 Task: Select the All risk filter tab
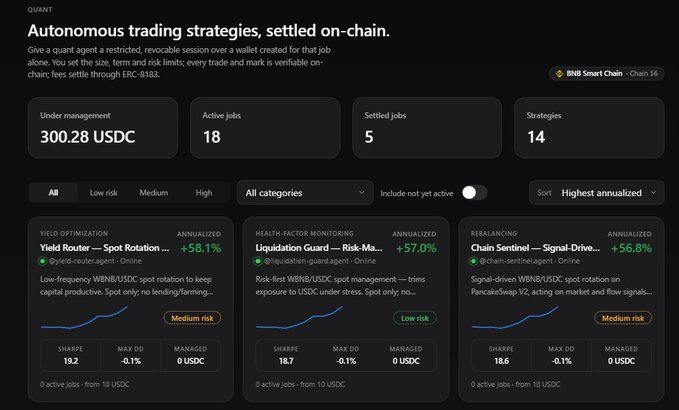(53, 193)
